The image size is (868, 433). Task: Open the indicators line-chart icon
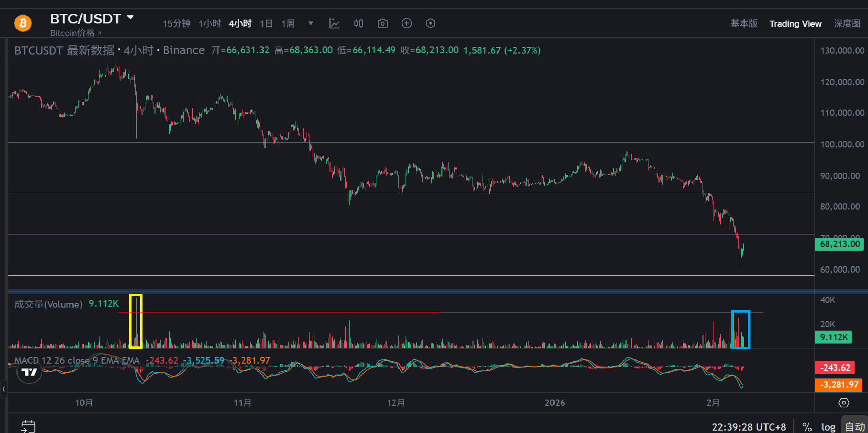pos(334,23)
